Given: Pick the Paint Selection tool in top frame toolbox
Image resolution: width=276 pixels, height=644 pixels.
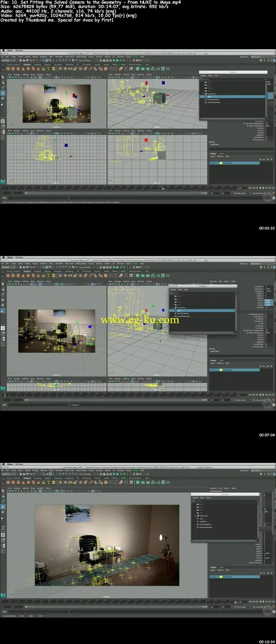Looking at the screenshot, I should pyautogui.click(x=3, y=87).
